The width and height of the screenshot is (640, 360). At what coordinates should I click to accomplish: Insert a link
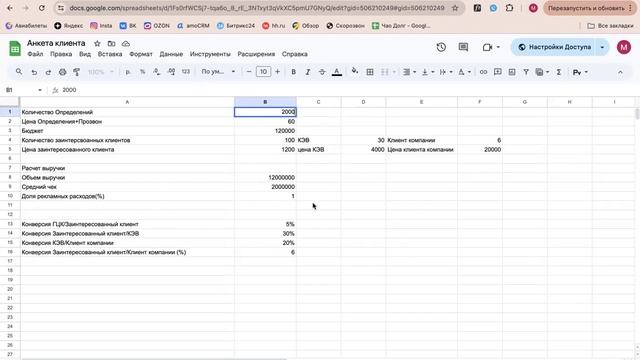coord(483,72)
